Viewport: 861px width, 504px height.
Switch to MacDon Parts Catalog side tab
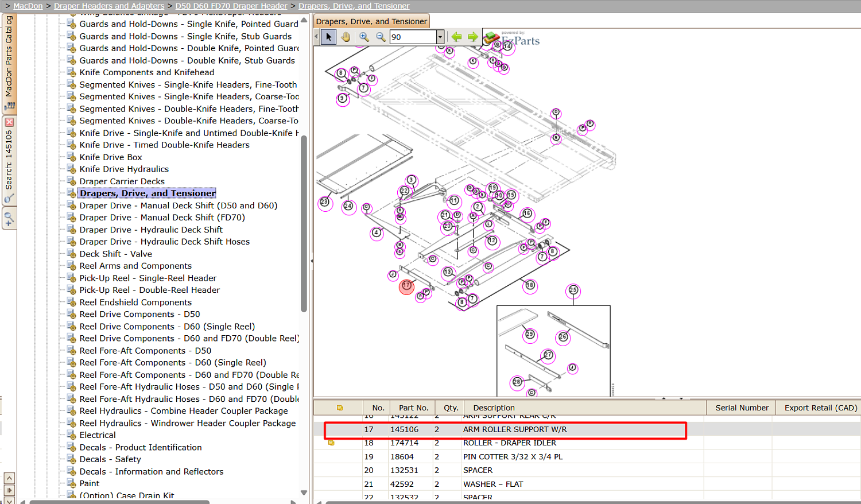click(9, 63)
